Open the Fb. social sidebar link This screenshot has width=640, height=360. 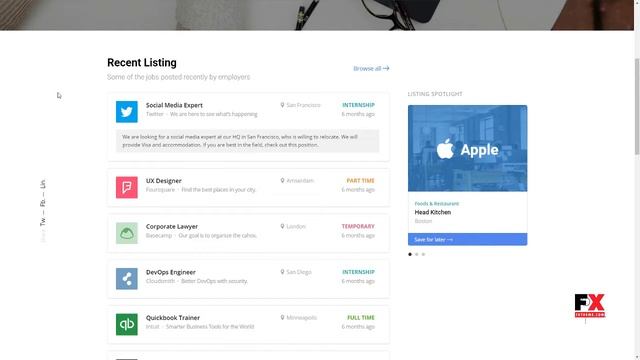[43, 202]
